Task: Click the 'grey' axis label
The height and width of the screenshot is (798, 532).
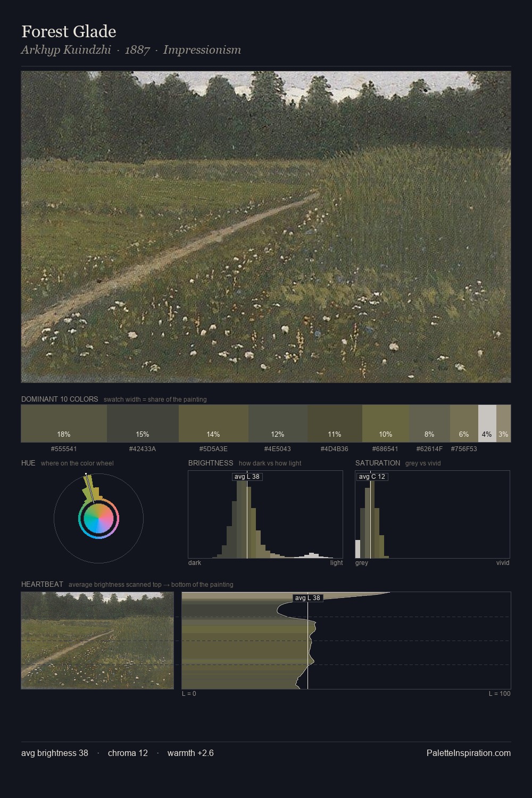Action: pos(362,563)
